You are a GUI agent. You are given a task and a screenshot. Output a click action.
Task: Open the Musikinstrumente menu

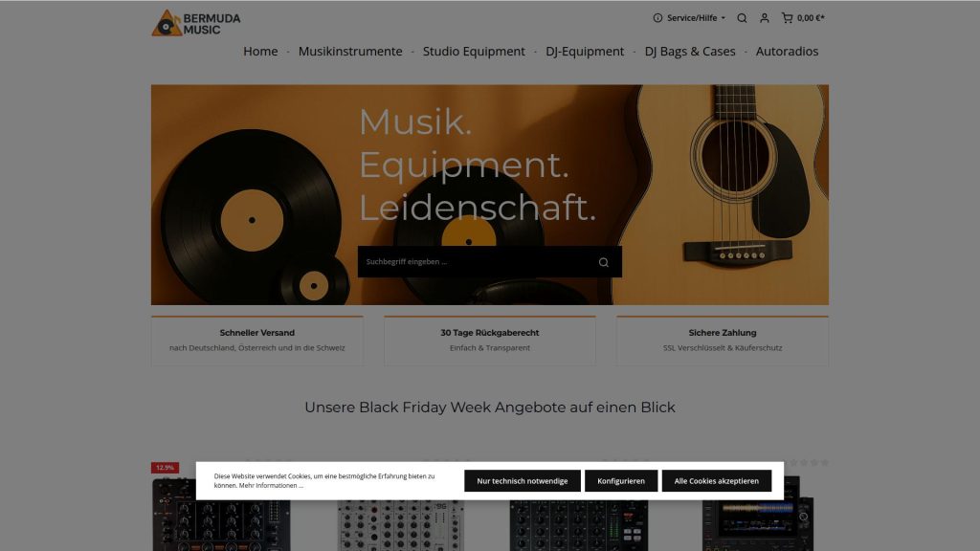tap(350, 51)
